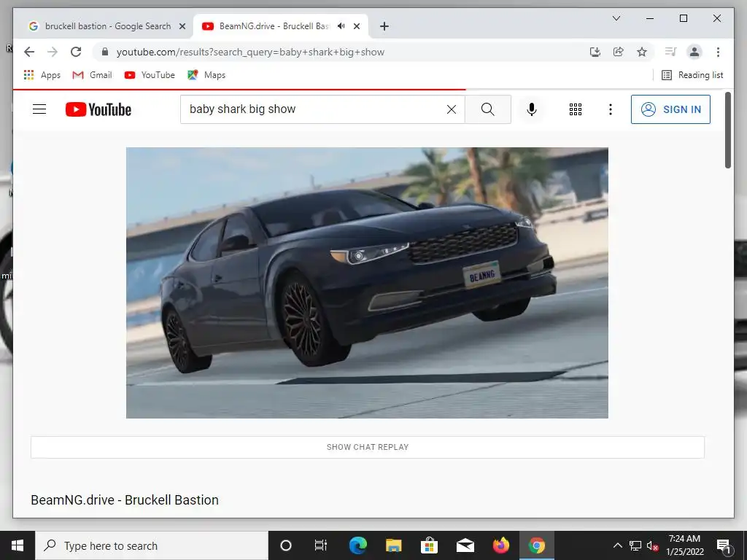Open the Windows Start menu
Screen dimensions: 747x560
[x=18, y=545]
